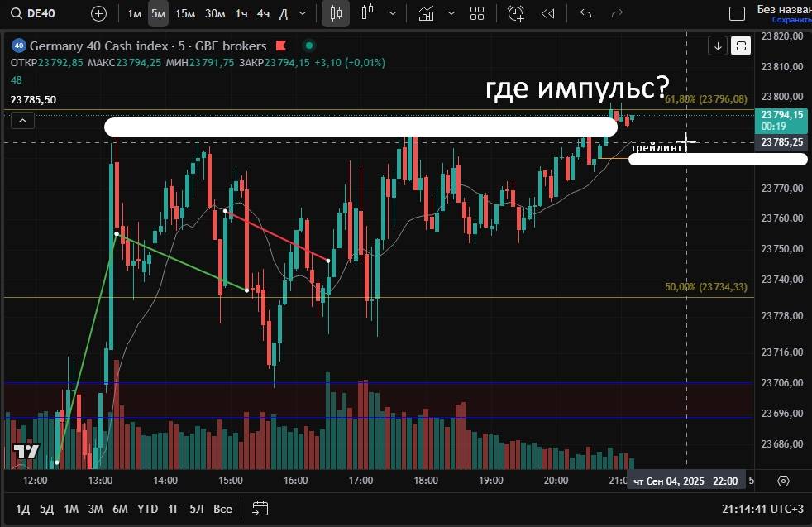
Task: Set date range to YTD
Action: [x=147, y=508]
